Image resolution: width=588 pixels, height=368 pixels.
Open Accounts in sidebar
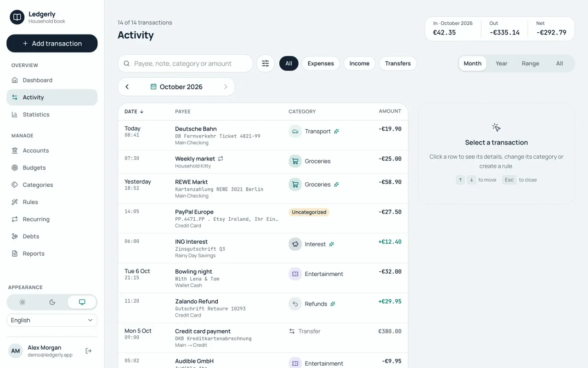point(52,150)
